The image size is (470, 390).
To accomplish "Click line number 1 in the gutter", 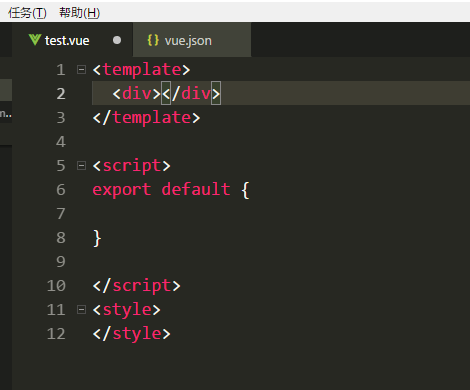I will click(x=61, y=70).
